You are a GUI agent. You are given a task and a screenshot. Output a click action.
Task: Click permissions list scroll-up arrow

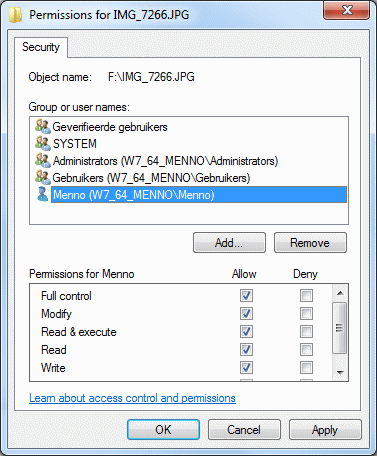coord(340,293)
